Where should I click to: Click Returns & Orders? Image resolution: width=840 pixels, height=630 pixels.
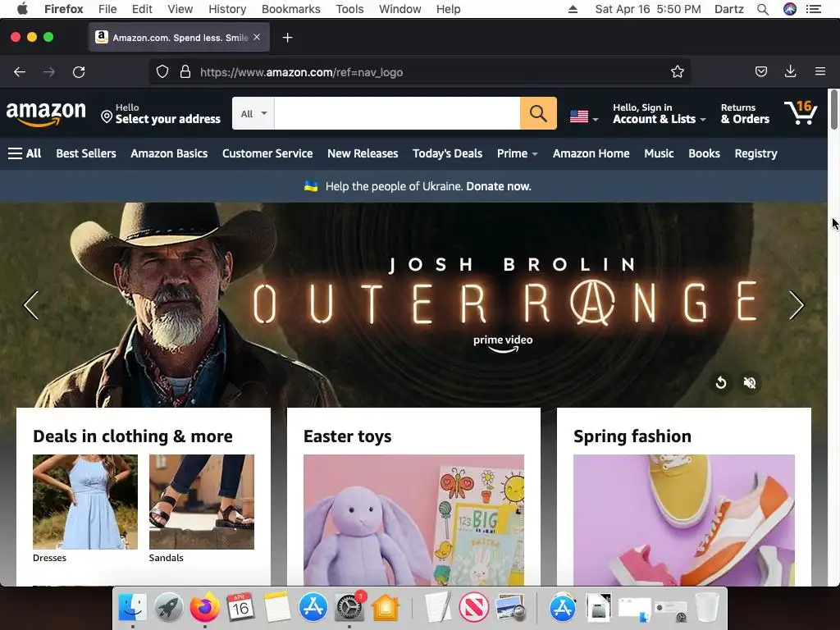coord(745,113)
